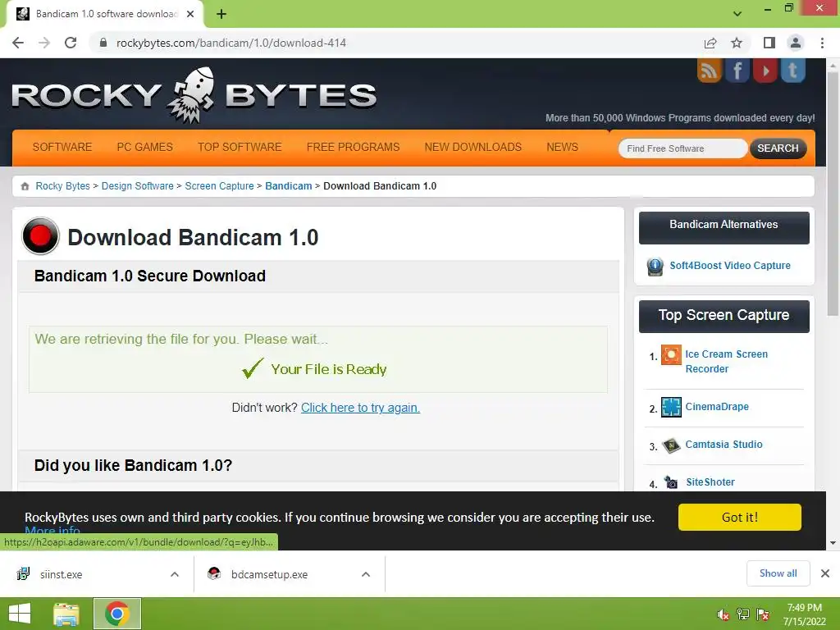Bookmark page with the star icon
This screenshot has width=840, height=630.
point(737,43)
